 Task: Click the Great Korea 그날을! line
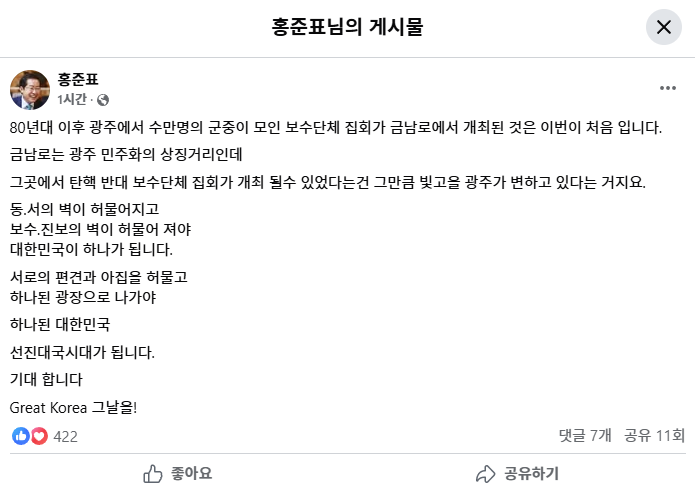coord(73,406)
